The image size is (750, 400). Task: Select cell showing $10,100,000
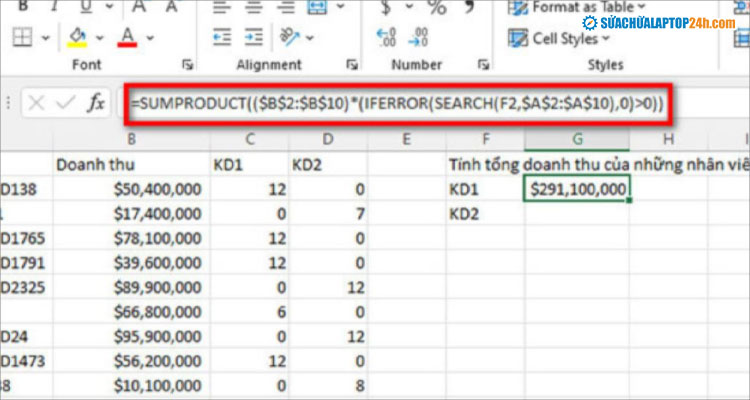(132, 385)
